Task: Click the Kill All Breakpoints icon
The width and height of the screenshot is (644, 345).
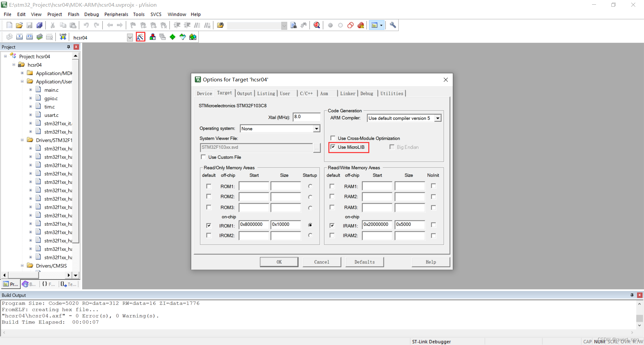Action: coord(361,25)
